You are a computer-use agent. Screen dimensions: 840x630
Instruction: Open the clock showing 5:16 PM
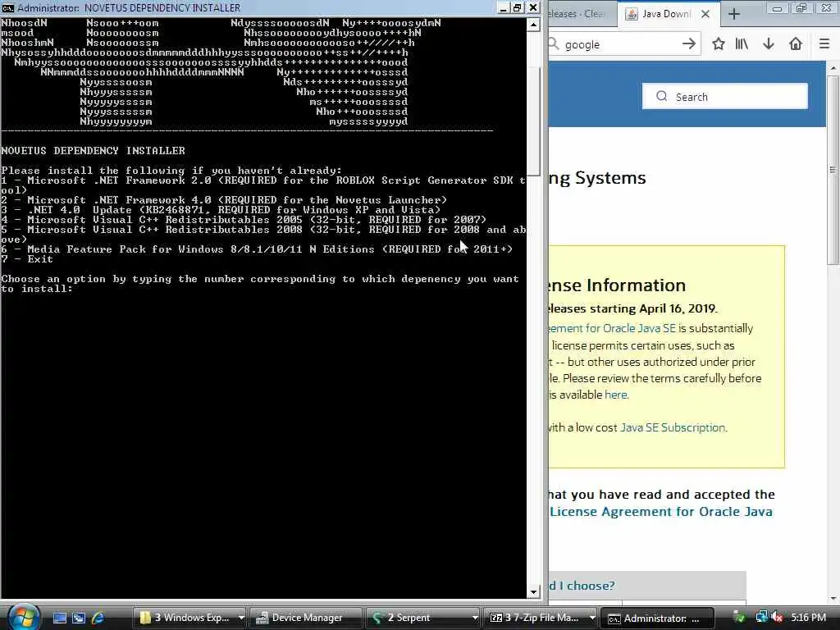click(x=808, y=618)
